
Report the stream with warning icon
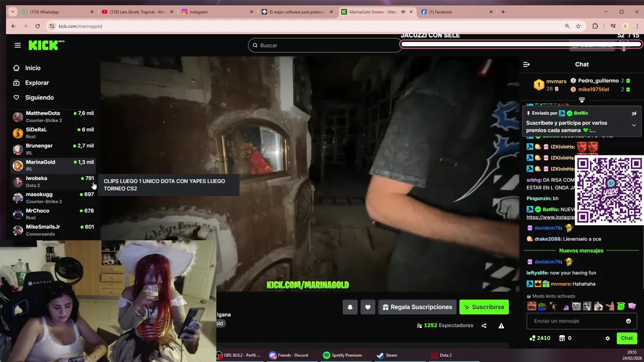pos(501,326)
